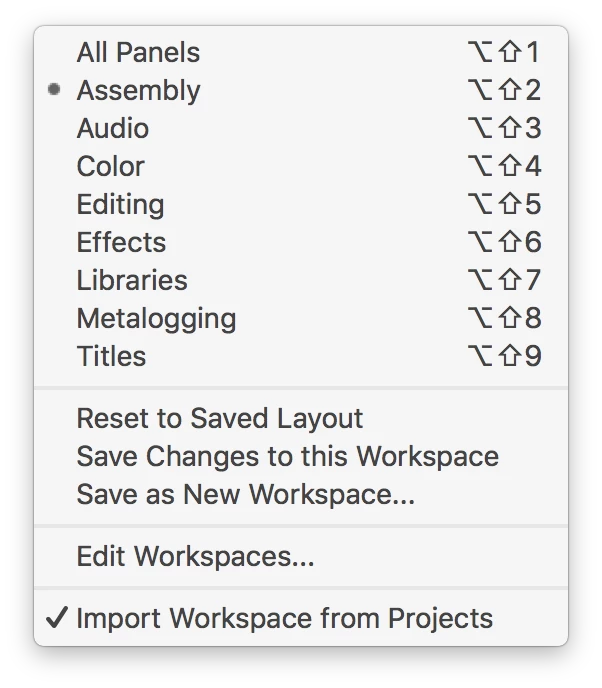Click the bullet dot next to Assembly
The image size is (602, 688).
(x=55, y=90)
